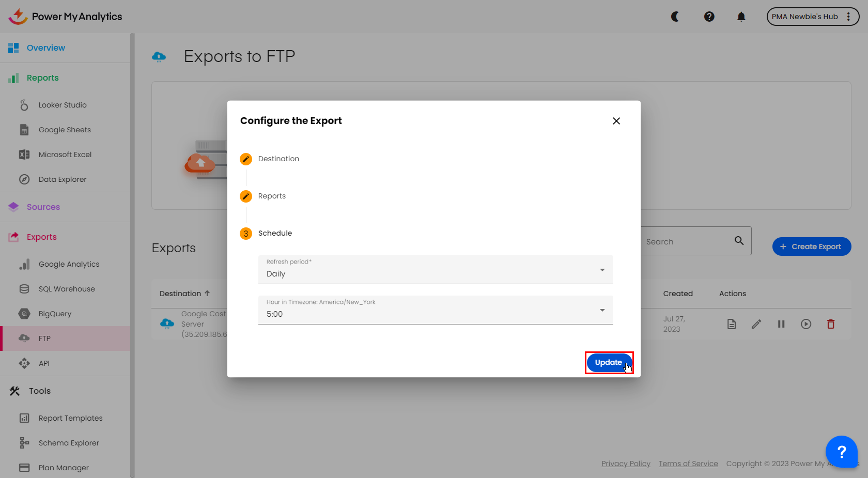Delete the export using the trash icon
This screenshot has width=868, height=478.
831,324
